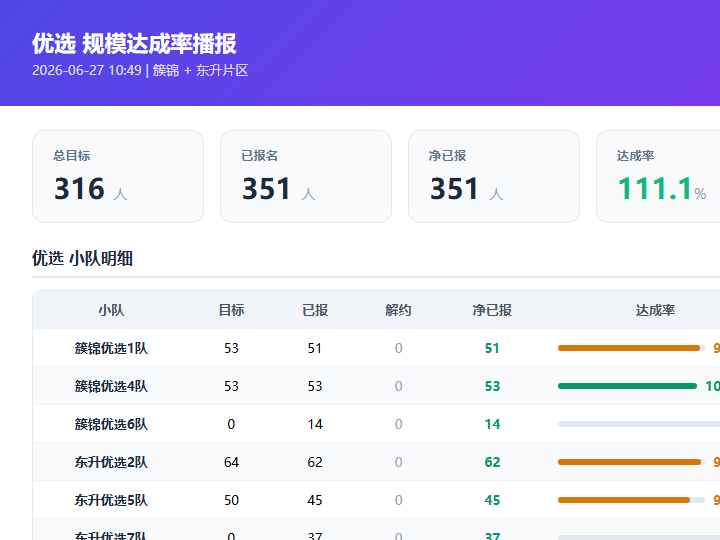Select the 簇锦优选1队 row name

click(x=111, y=348)
